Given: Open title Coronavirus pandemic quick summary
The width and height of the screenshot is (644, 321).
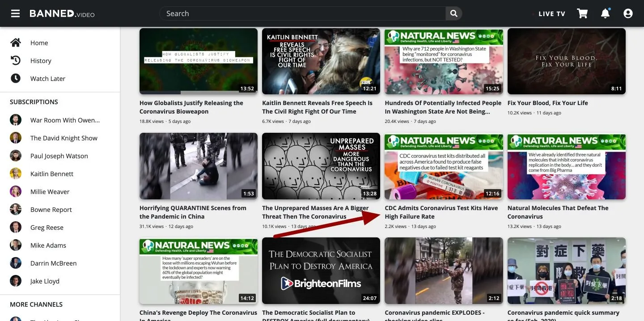Looking at the screenshot, I should pyautogui.click(x=563, y=315).
